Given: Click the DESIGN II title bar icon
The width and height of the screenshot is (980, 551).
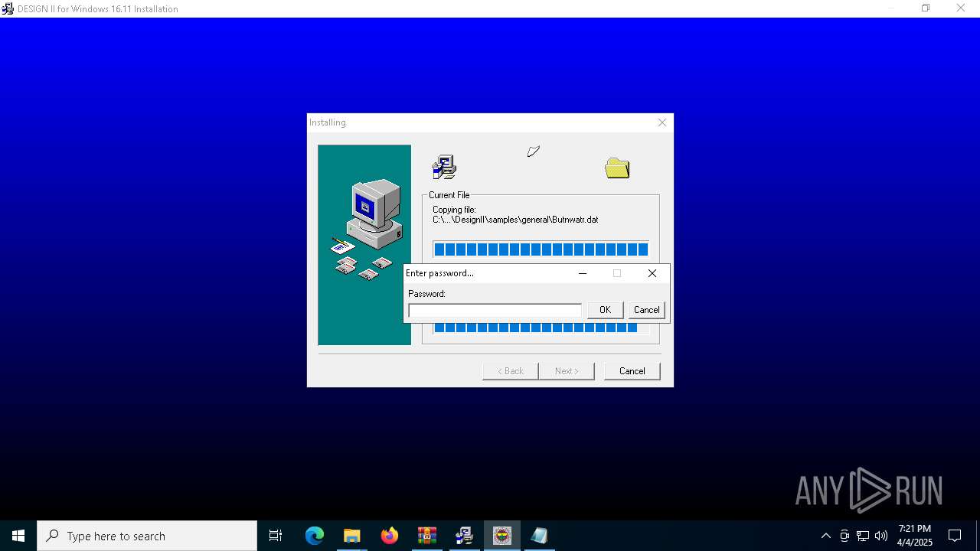Looking at the screenshot, I should (x=8, y=9).
